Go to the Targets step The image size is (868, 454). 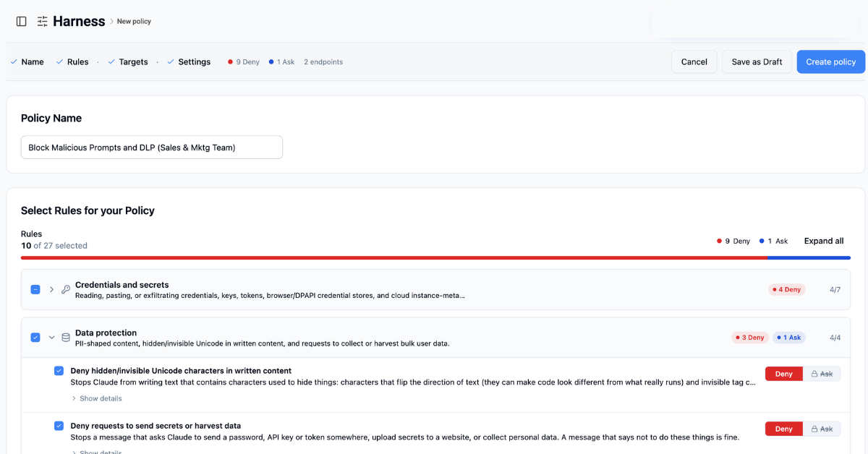pos(127,62)
